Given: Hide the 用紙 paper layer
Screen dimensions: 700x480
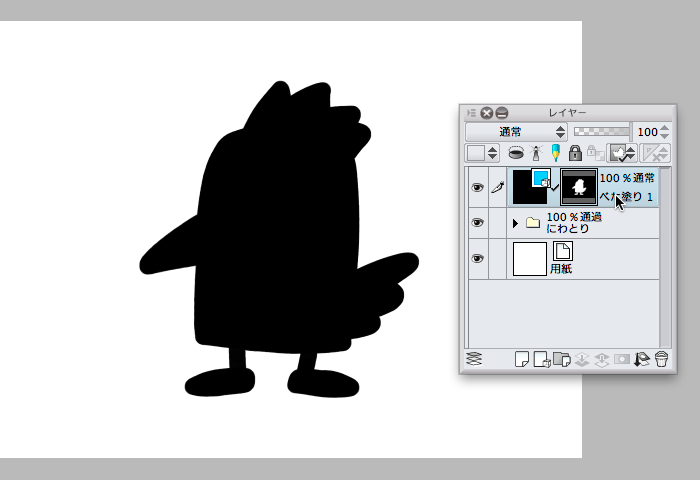Looking at the screenshot, I should tap(477, 259).
